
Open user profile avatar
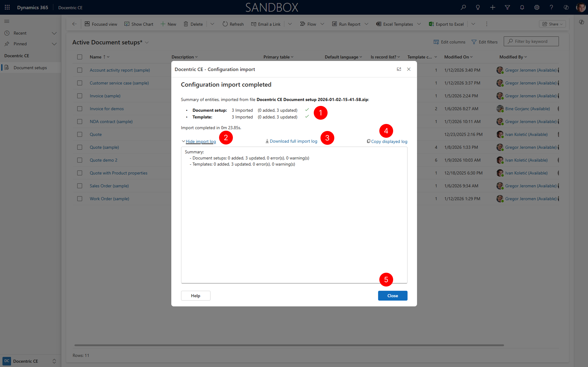pos(580,7)
